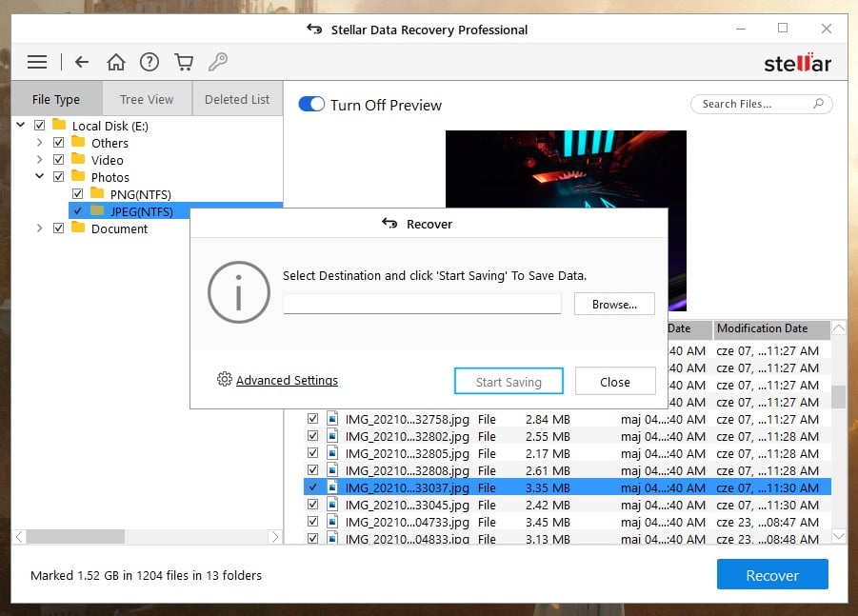Click the Video folder icon

pos(78,159)
